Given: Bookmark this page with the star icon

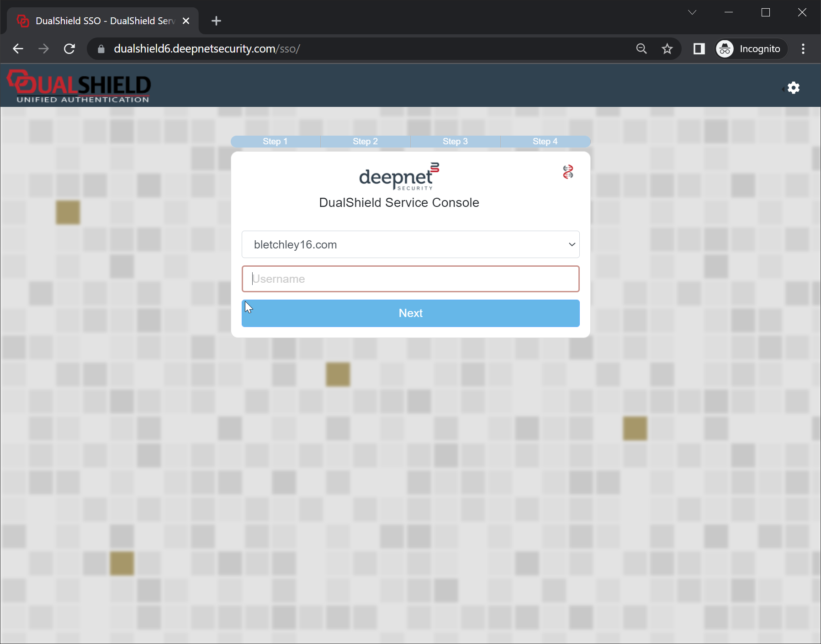Looking at the screenshot, I should click(x=667, y=49).
